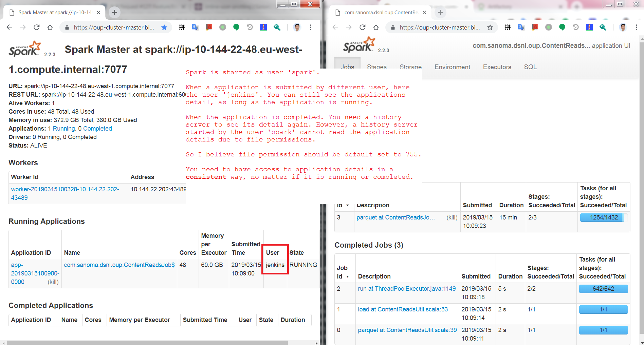The width and height of the screenshot is (644, 345).
Task: Sort active jobs by Id arrow
Action: coord(348,206)
